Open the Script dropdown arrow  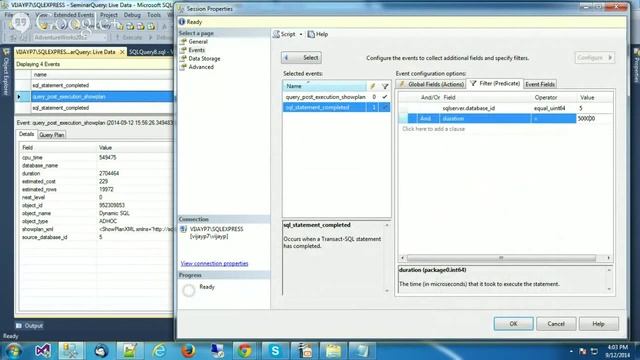pyautogui.click(x=301, y=34)
